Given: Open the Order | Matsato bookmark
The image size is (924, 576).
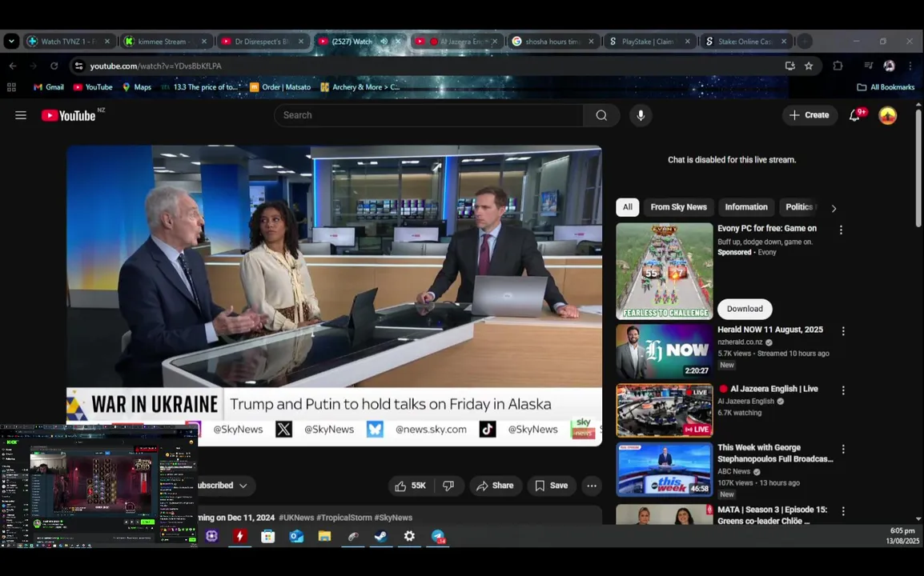Looking at the screenshot, I should pyautogui.click(x=280, y=87).
